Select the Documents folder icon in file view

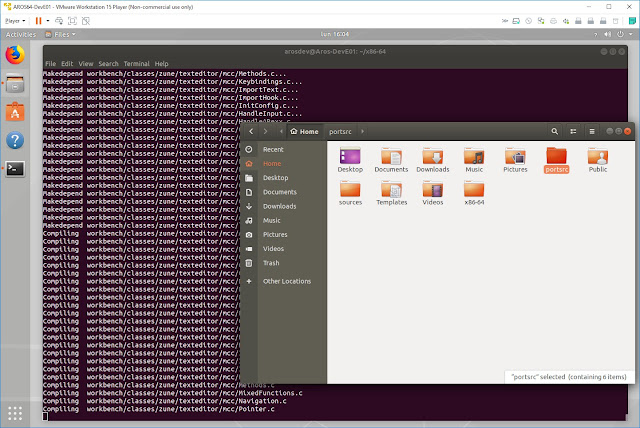pos(391,160)
